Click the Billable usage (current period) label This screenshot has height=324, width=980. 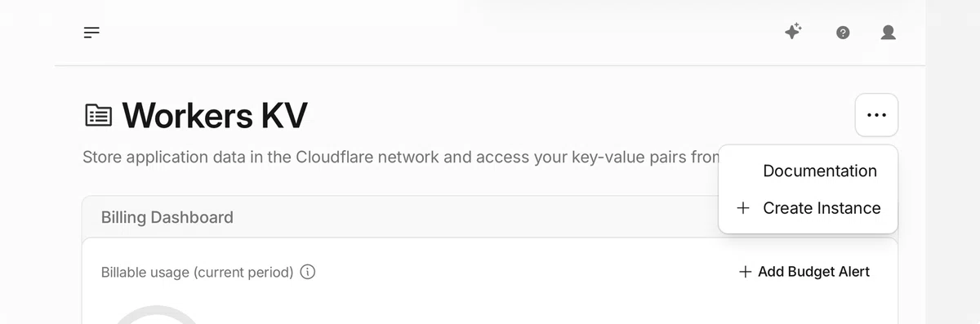click(x=197, y=272)
